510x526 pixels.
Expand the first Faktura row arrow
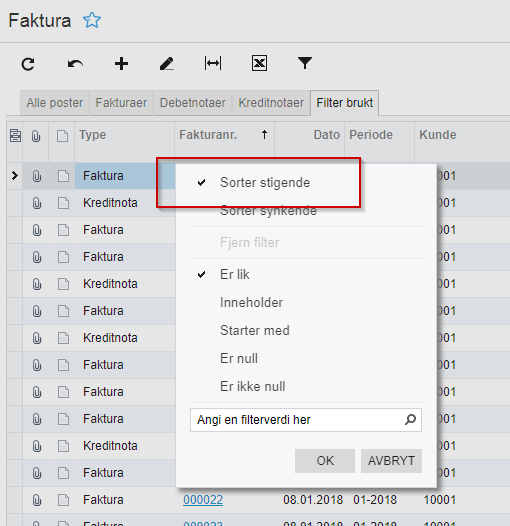[x=14, y=175]
